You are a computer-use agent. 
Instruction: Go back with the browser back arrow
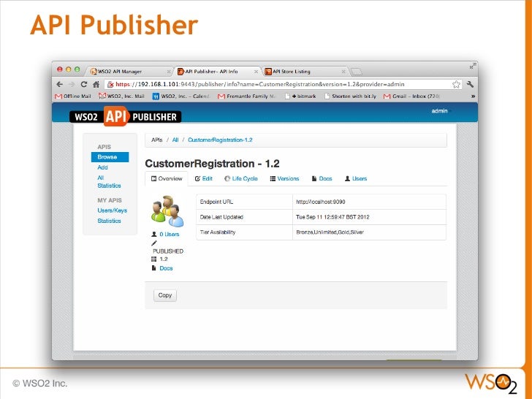click(60, 84)
